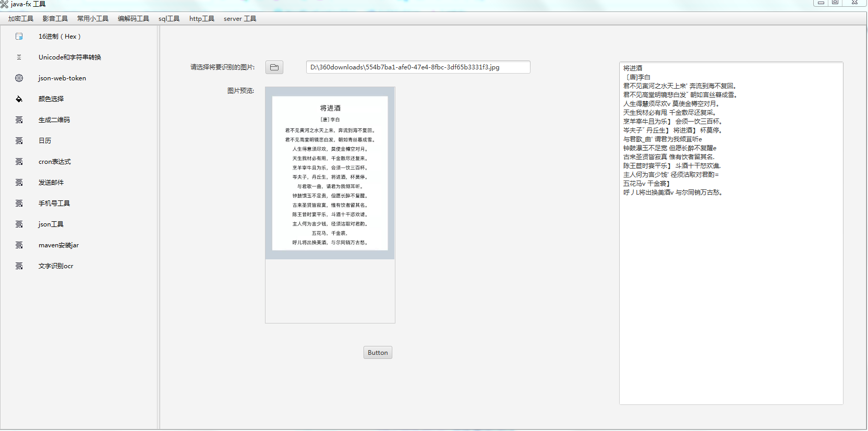Image resolution: width=868 pixels, height=431 pixels.
Task: Open the http工具 menu
Action: pyautogui.click(x=202, y=19)
